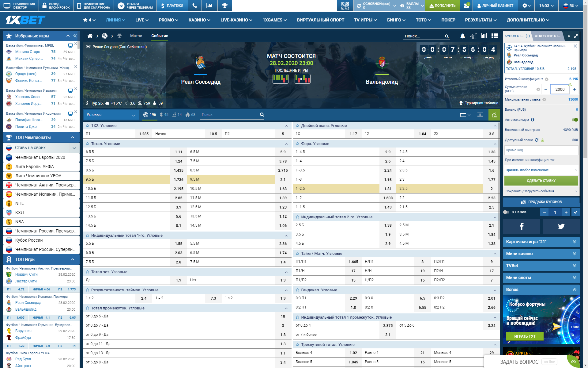Viewport: 588px width, 368px height.
Task: Favorite the Фора. Угловые market star
Action: pyautogui.click(x=297, y=144)
